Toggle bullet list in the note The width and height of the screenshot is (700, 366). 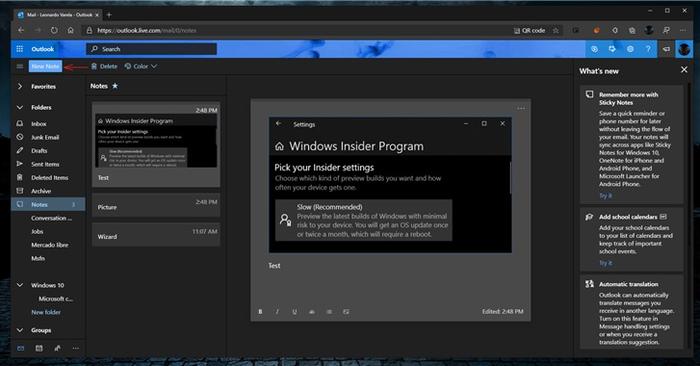[329, 312]
